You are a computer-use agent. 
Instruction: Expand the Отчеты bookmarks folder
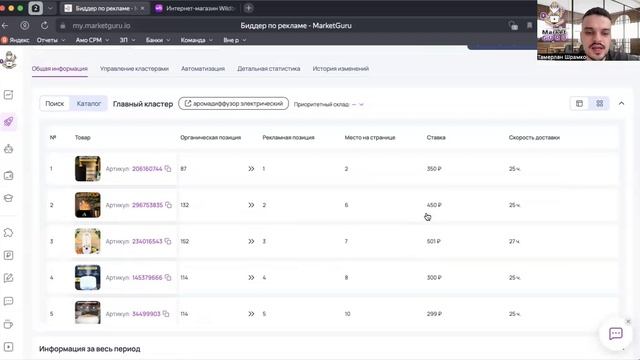[x=51, y=40]
